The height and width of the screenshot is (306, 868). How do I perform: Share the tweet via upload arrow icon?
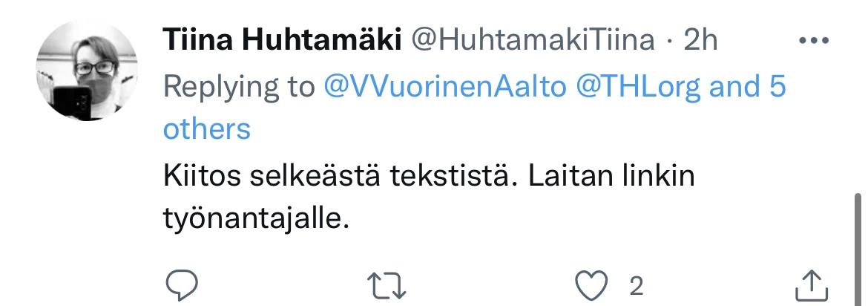[810, 284]
